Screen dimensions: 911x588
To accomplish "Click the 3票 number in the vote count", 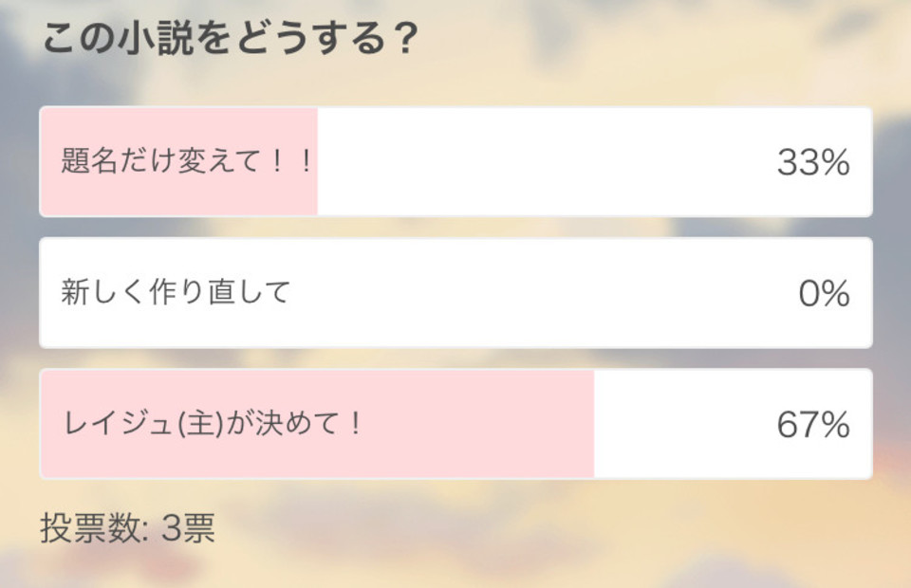I will pyautogui.click(x=188, y=527).
